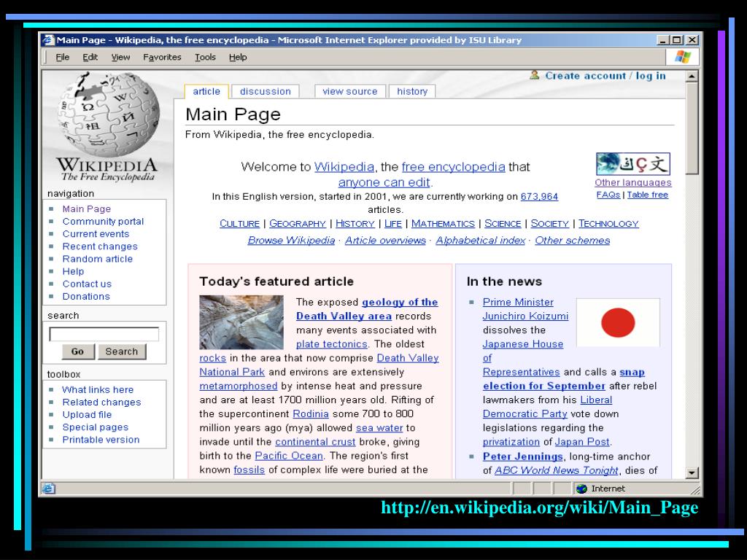The image size is (747, 560).
Task: Click the IE icon in the status bar
Action: pyautogui.click(x=49, y=489)
